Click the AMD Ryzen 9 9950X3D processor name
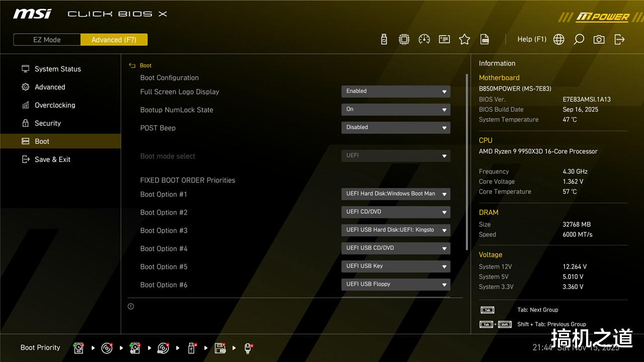 click(x=538, y=151)
